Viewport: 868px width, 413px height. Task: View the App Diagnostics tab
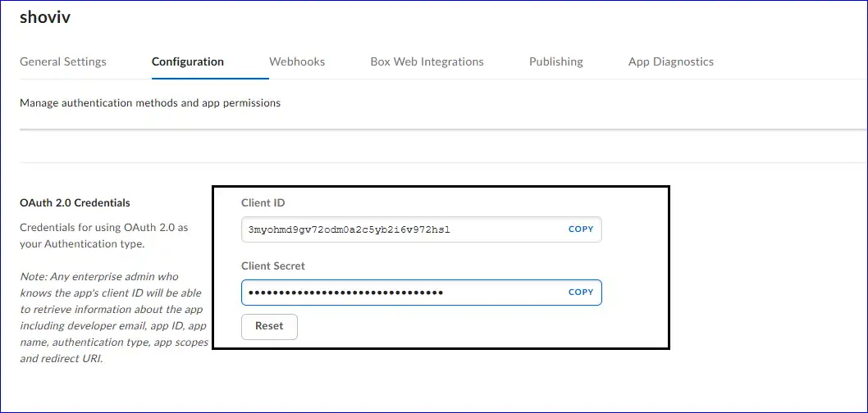coord(670,61)
